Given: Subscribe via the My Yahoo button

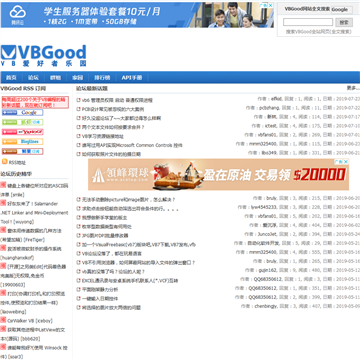Looking at the screenshot, I should (22, 132).
